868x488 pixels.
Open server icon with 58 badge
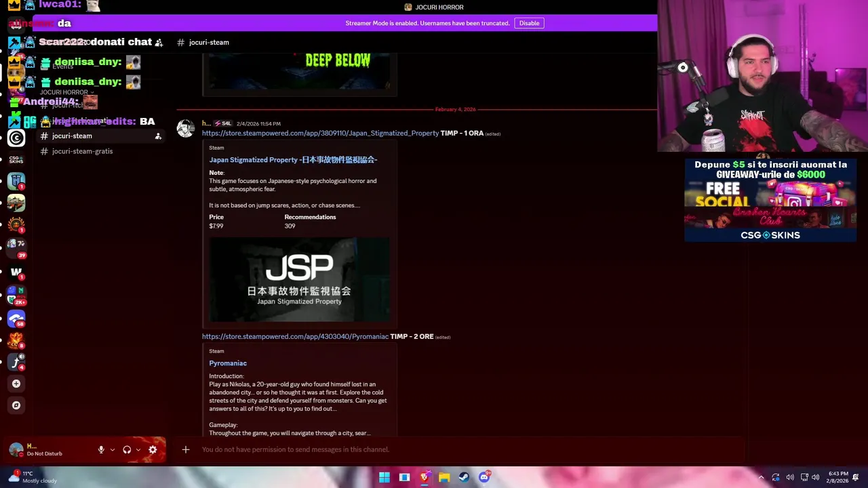pos(16,318)
